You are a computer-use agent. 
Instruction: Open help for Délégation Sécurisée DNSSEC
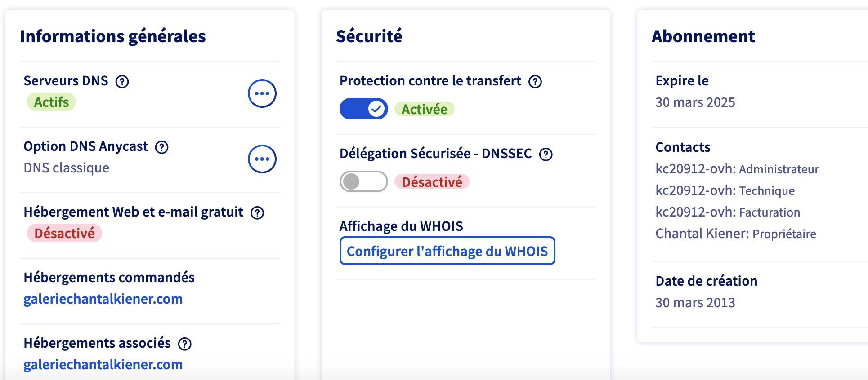point(546,154)
